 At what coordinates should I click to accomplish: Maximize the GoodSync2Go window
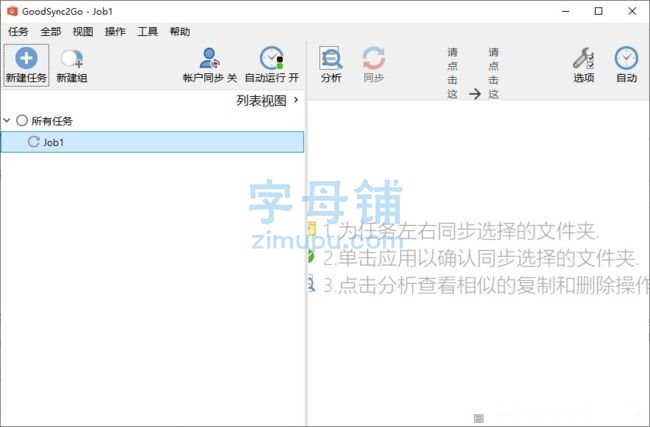[599, 11]
